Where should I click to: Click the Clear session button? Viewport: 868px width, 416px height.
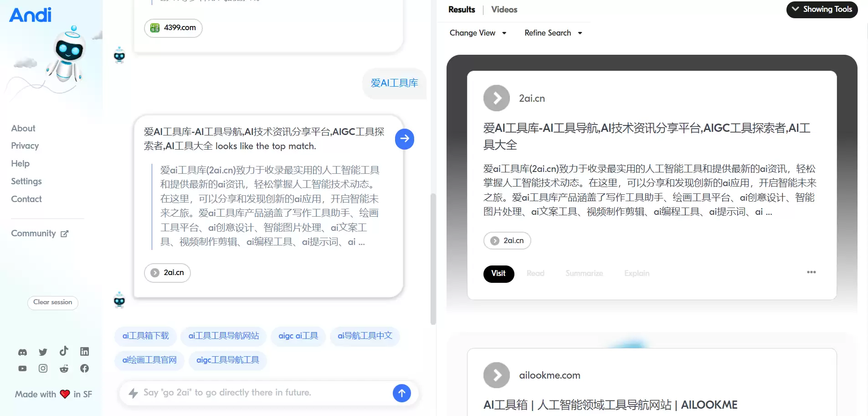coord(53,302)
